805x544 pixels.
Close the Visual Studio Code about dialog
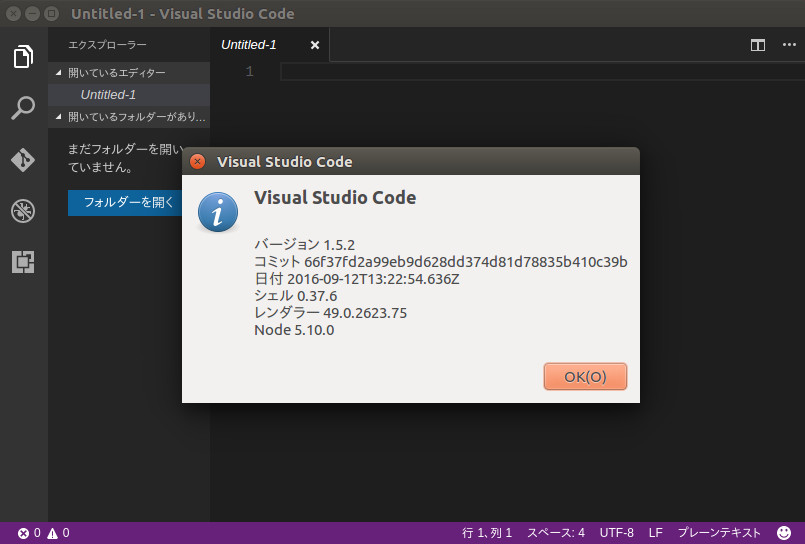pos(198,162)
